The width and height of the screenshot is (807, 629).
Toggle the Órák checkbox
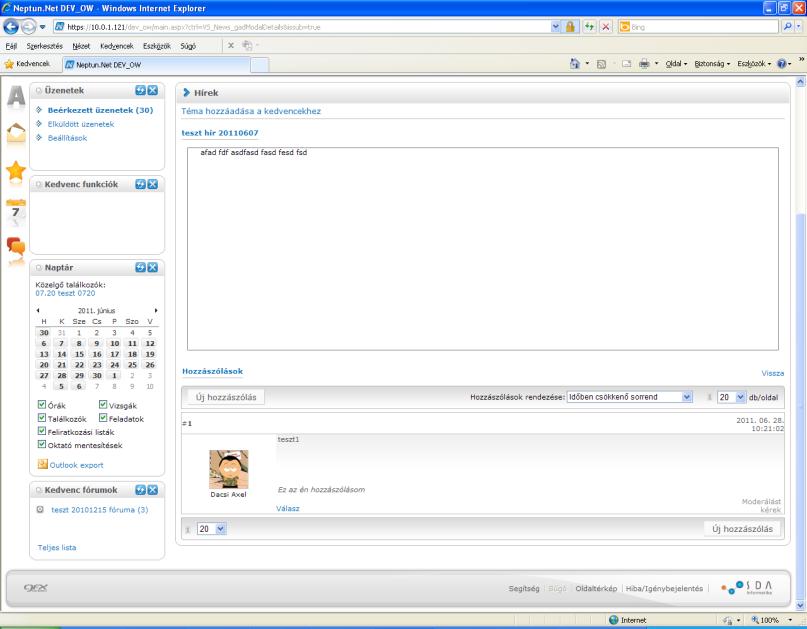coord(42,405)
